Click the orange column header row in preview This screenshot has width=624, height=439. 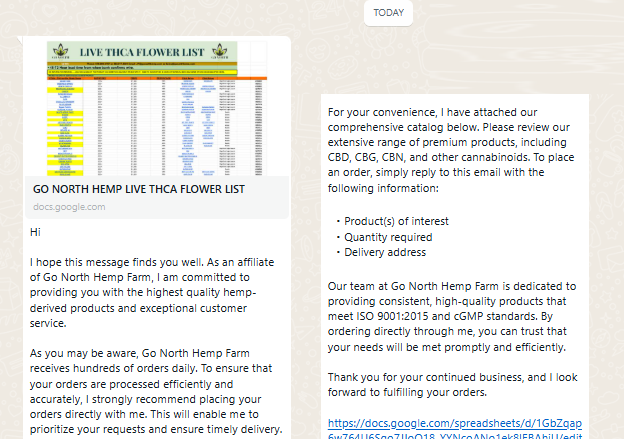[157, 78]
